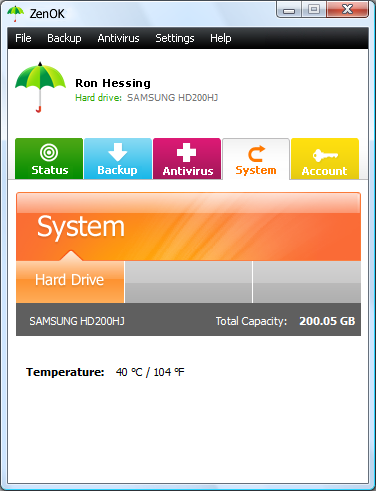Switch to the yellow Account tab
Screen dimensions: 376x491
(x=325, y=159)
